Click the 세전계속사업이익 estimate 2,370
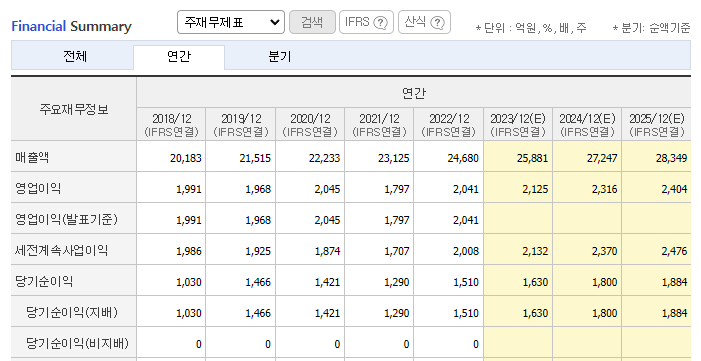This screenshot has height=361, width=701. pyautogui.click(x=604, y=251)
